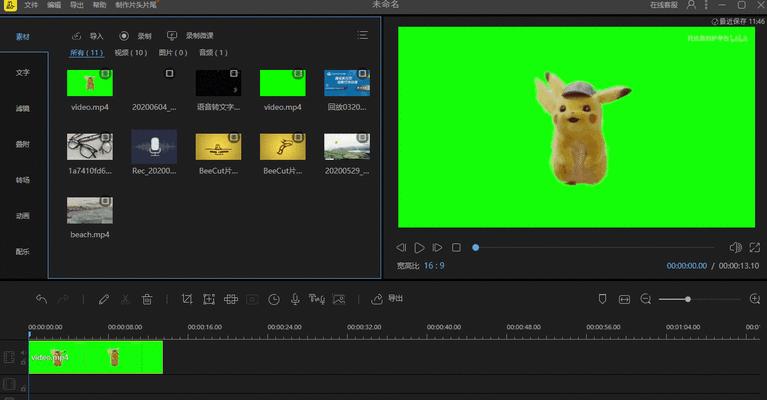Toggle preview volume speaker icon

[735, 247]
